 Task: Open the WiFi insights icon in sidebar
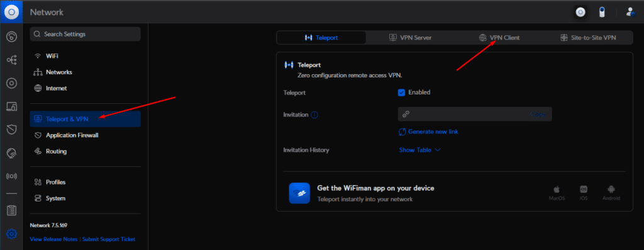tap(11, 154)
